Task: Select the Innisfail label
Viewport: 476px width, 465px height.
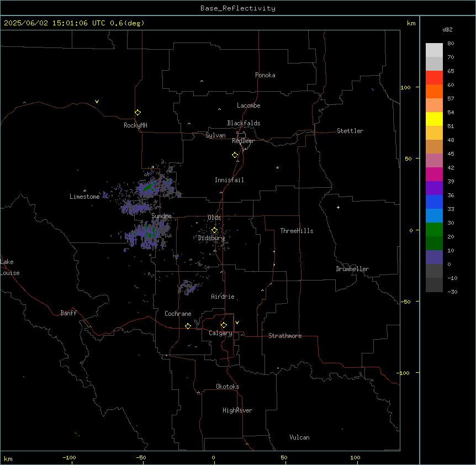Action: pos(229,180)
